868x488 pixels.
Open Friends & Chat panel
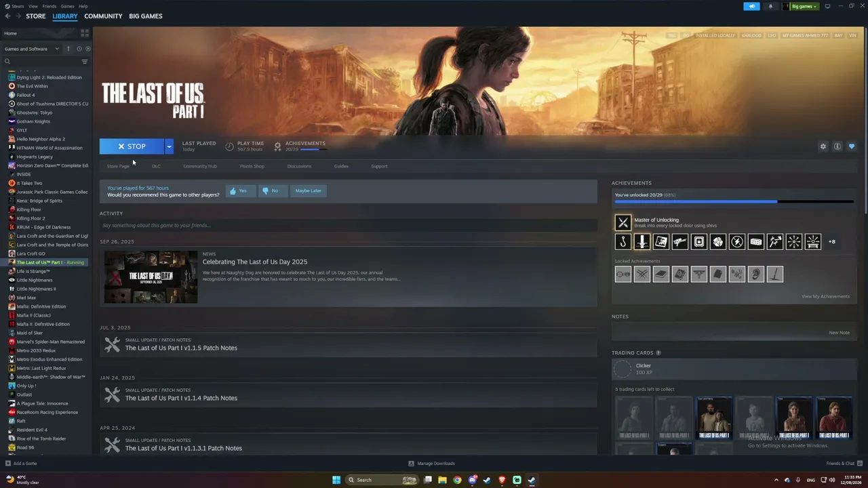844,464
